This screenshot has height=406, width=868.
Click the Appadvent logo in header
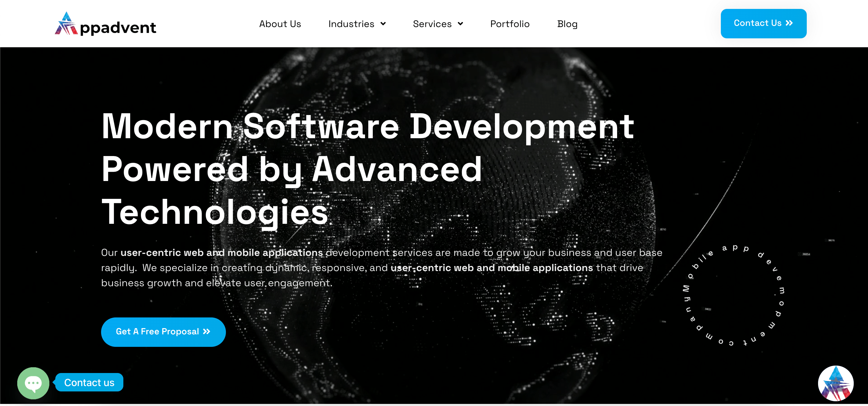pyautogui.click(x=66, y=23)
